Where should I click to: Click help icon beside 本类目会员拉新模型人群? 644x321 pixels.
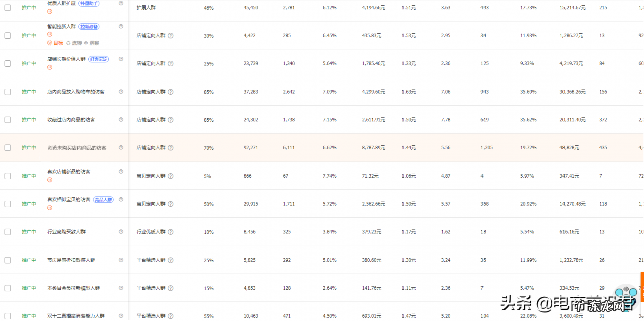121,288
